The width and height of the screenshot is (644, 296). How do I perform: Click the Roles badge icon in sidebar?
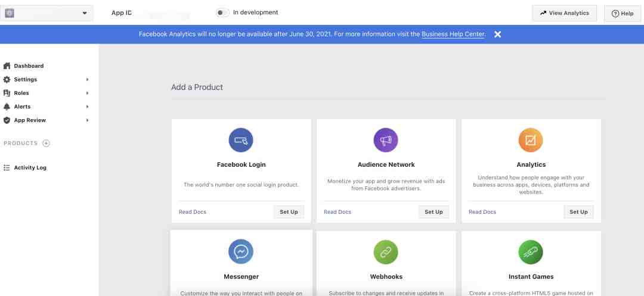(7, 93)
